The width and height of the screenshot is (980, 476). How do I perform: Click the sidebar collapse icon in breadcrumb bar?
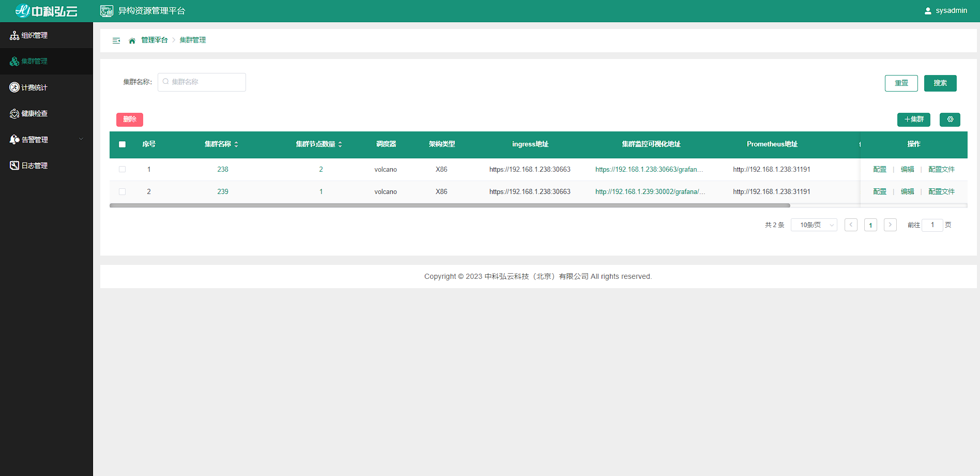point(116,40)
